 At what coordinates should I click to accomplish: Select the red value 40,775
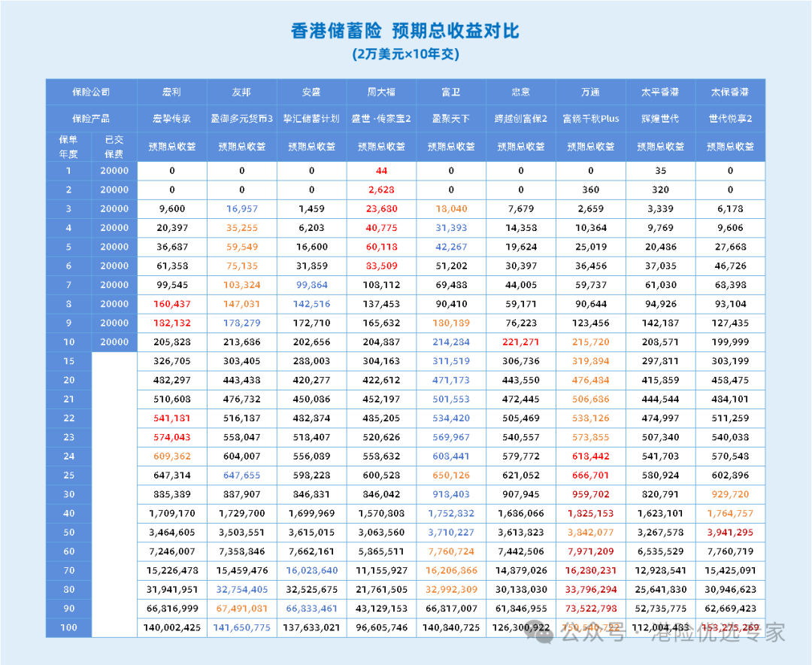(x=382, y=227)
